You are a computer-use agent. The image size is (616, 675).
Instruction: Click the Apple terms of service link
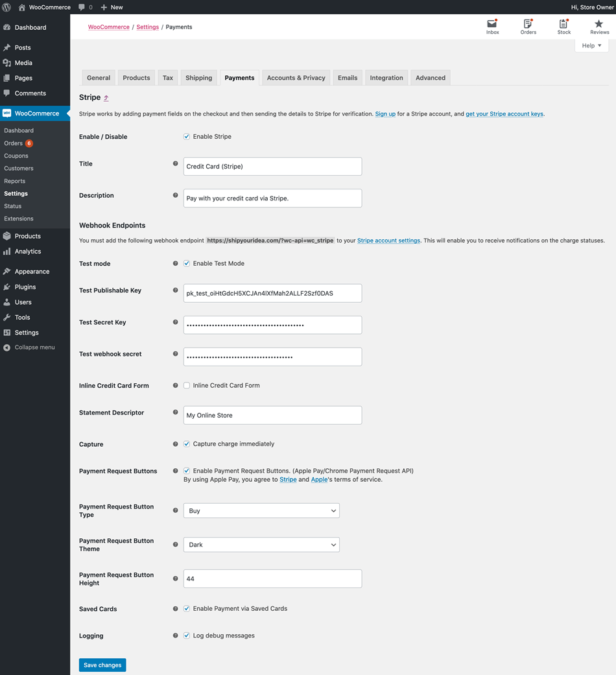[320, 480]
